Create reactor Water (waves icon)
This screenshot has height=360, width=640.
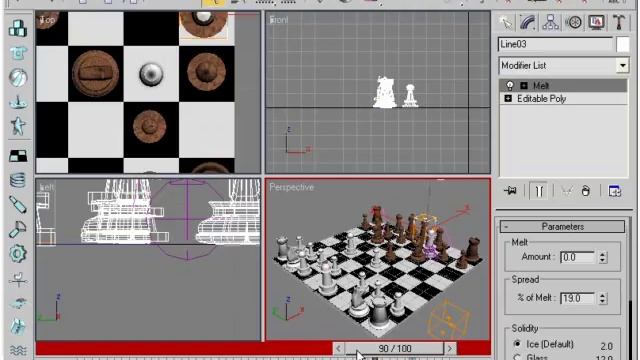tap(18, 350)
